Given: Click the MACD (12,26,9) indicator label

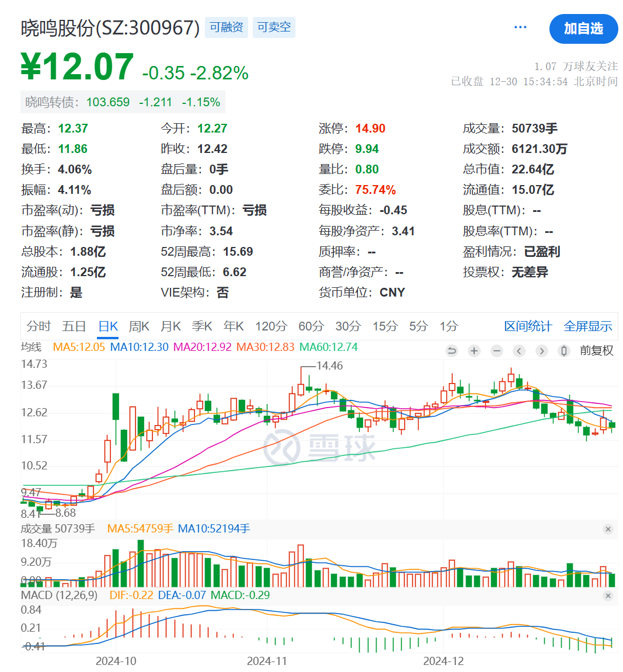Looking at the screenshot, I should tap(59, 596).
